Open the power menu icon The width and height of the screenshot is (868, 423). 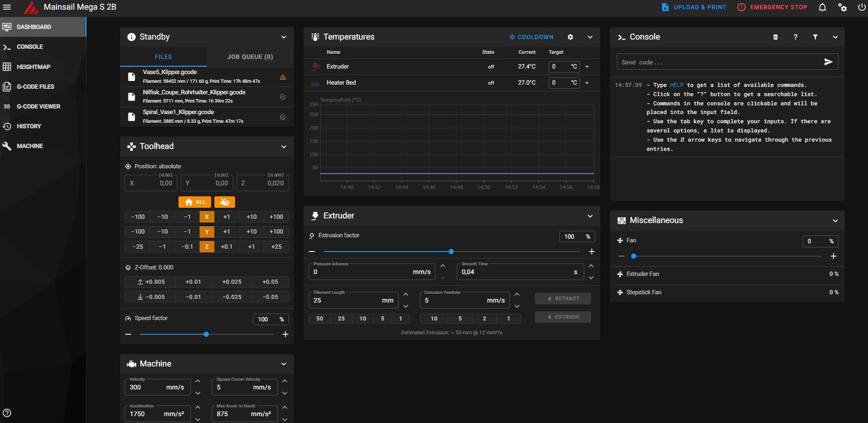[862, 7]
